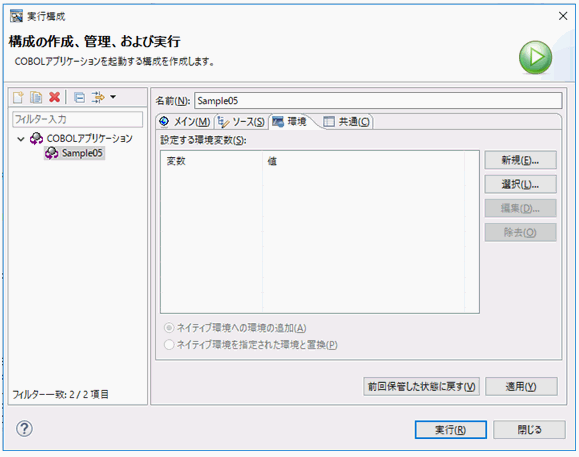Click the 編集(D)... button
579x457 pixels.
pyautogui.click(x=520, y=208)
